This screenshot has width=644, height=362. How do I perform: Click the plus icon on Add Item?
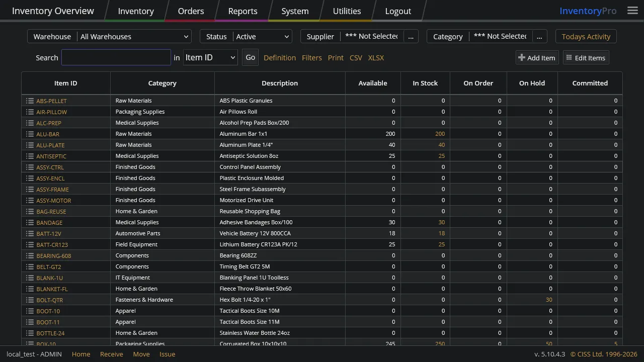pos(522,57)
